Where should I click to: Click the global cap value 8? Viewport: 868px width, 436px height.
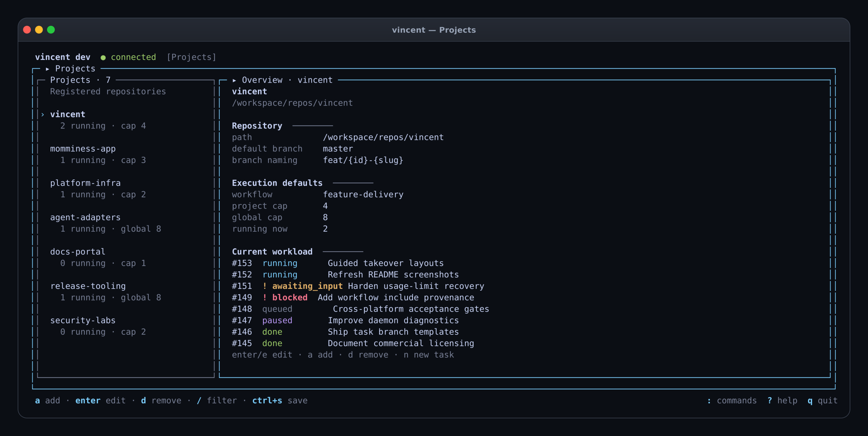pos(325,217)
